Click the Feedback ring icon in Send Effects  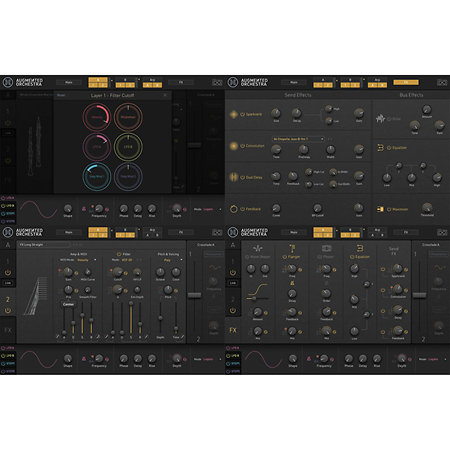pos(234,209)
